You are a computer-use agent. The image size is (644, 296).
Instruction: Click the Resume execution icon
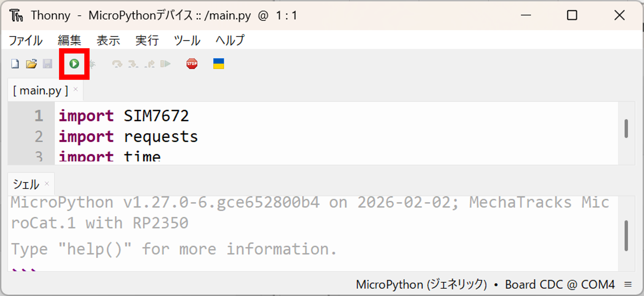pos(166,64)
